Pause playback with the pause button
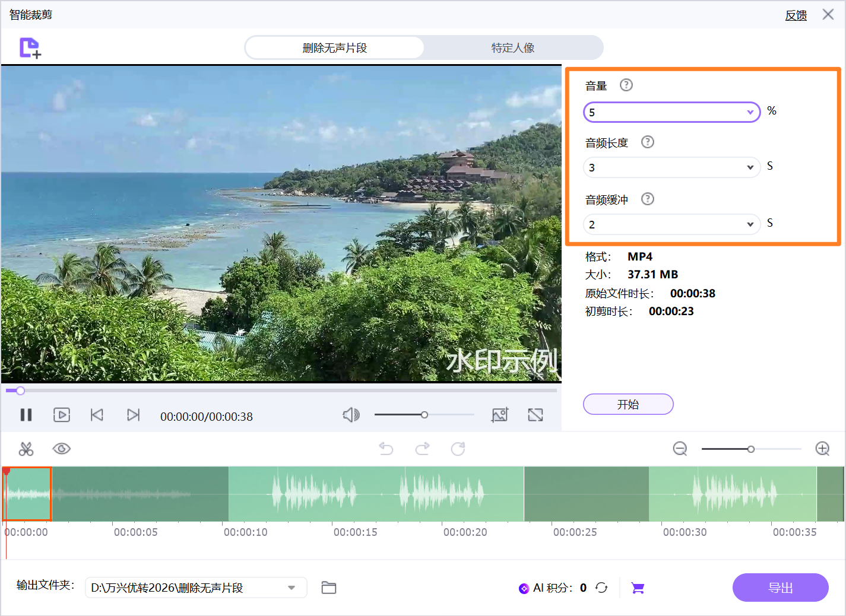846x616 pixels. 26,415
